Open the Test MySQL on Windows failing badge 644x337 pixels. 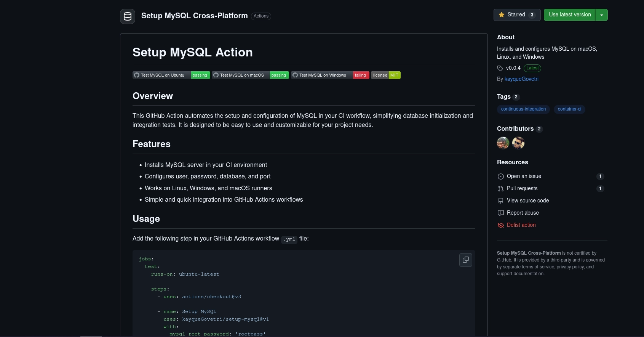click(x=330, y=75)
